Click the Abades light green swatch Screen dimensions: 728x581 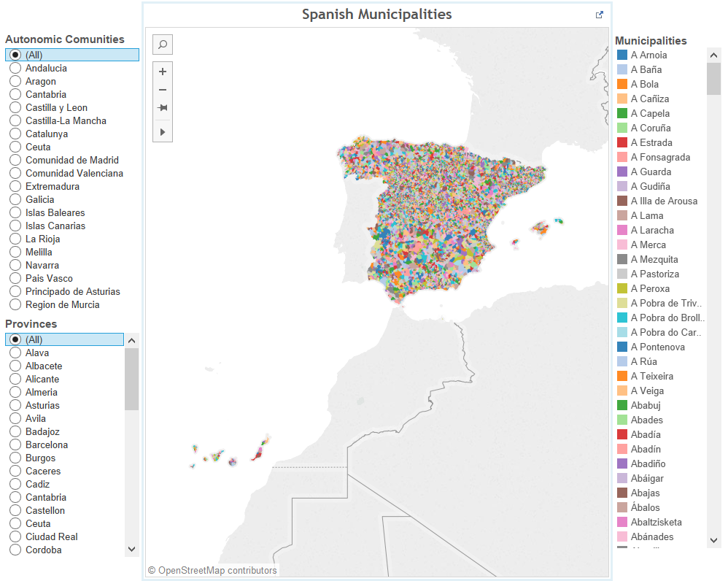(x=622, y=420)
